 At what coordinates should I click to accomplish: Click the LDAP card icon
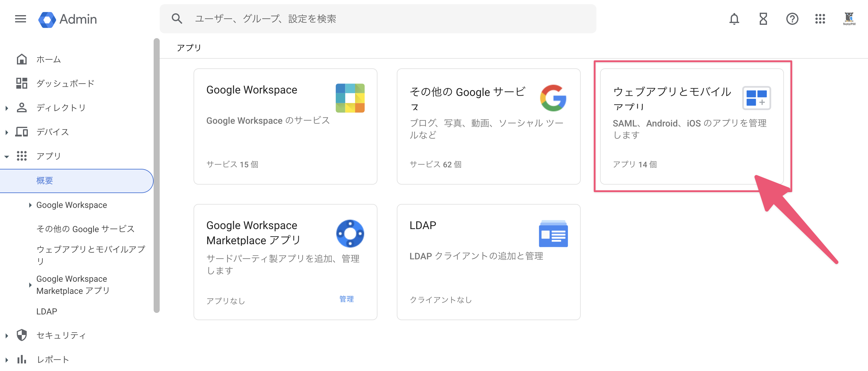[x=553, y=234]
